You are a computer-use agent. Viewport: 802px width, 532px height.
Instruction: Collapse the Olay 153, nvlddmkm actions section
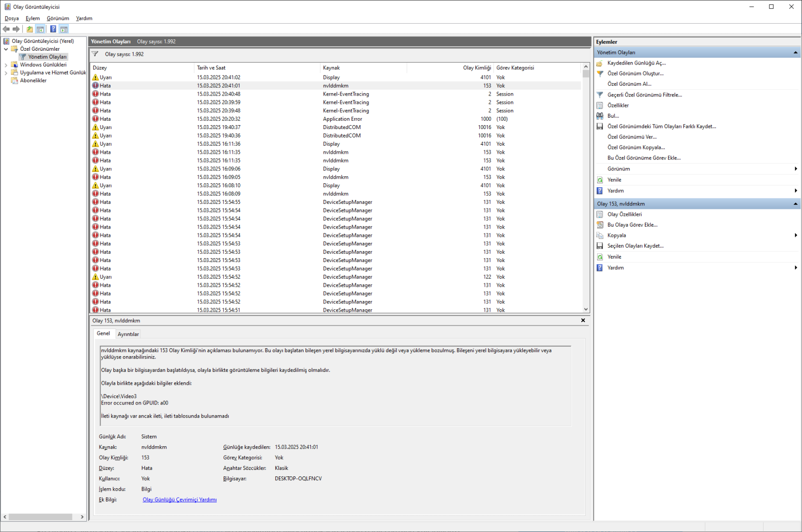795,203
